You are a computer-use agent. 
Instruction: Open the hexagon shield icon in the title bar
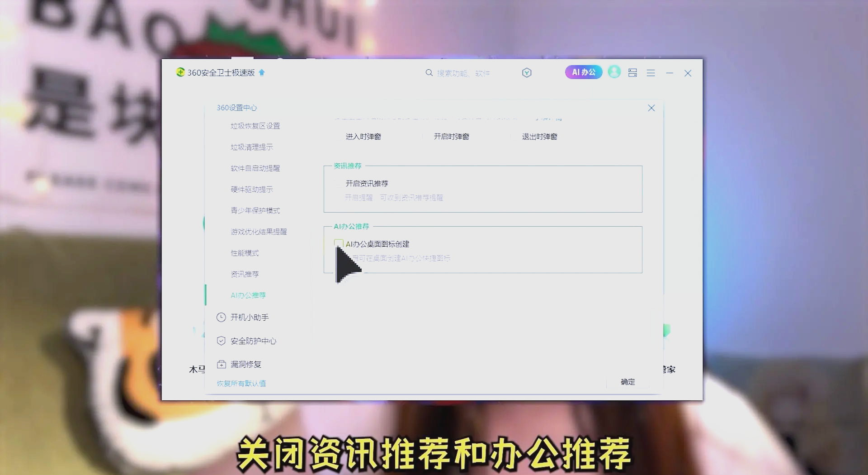click(527, 73)
